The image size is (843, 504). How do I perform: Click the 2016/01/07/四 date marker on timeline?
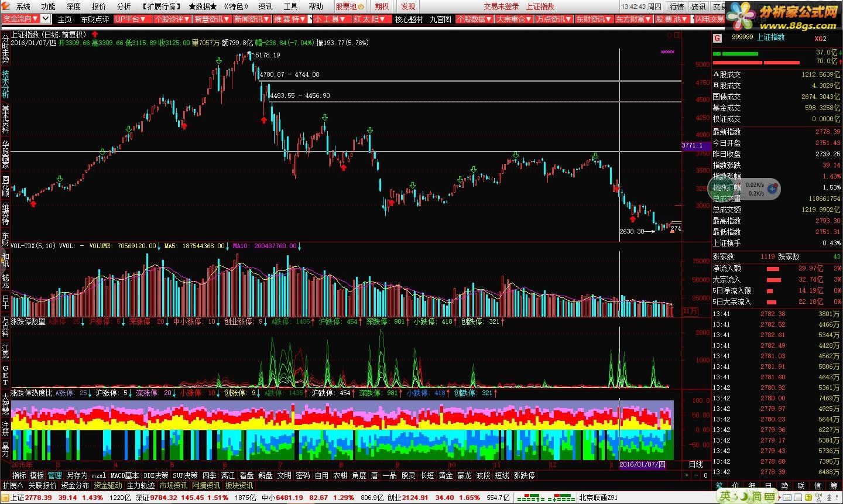[x=643, y=465]
